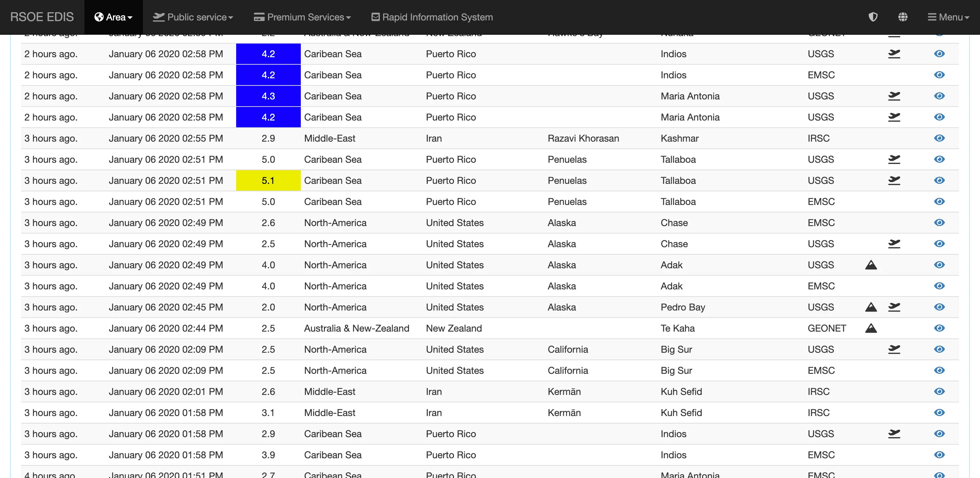Click the yellow 5.1 magnitude cell

pyautogui.click(x=268, y=180)
